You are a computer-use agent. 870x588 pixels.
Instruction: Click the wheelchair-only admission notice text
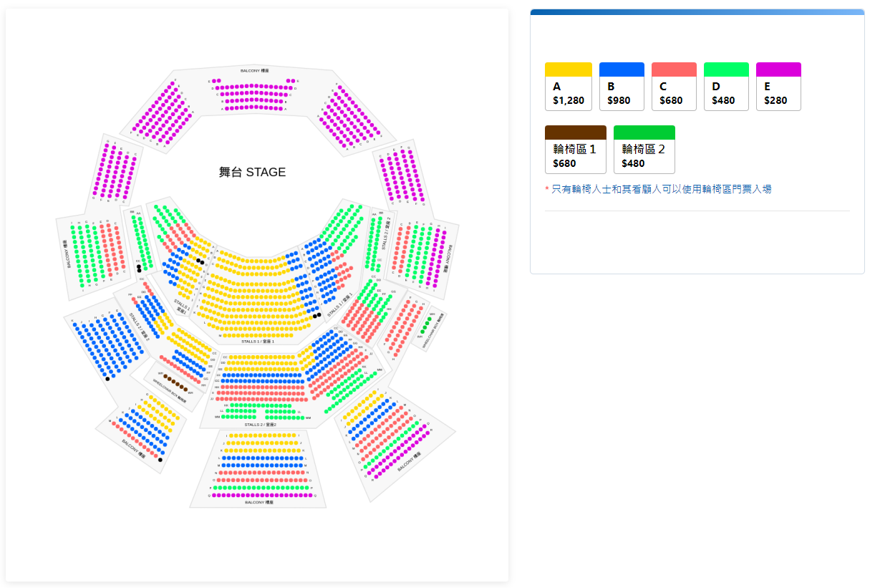pos(661,189)
